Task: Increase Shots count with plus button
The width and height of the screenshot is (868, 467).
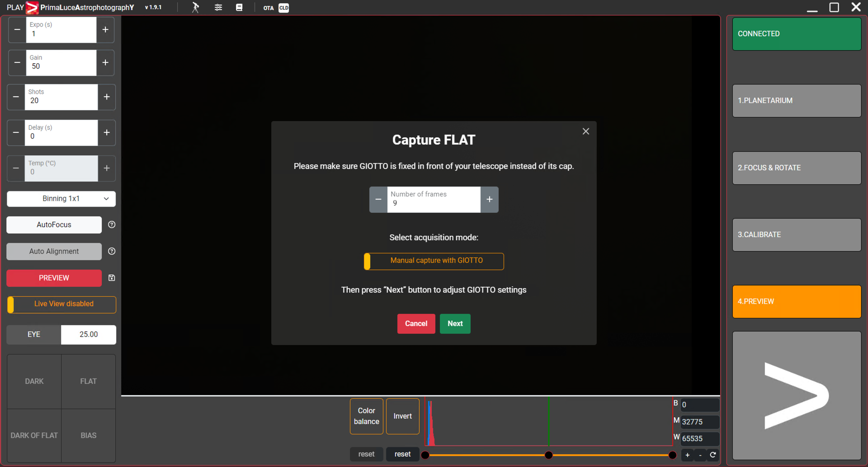Action: coord(107,97)
